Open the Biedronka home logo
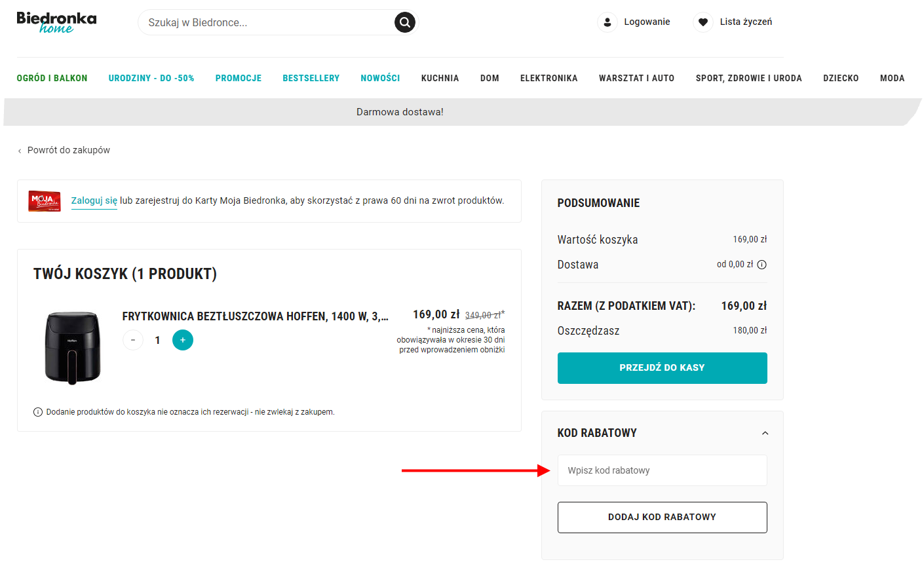The image size is (924, 564). coord(56,22)
